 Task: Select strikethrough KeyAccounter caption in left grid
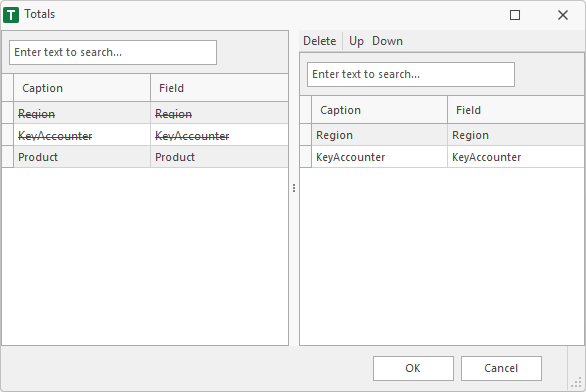(x=82, y=135)
